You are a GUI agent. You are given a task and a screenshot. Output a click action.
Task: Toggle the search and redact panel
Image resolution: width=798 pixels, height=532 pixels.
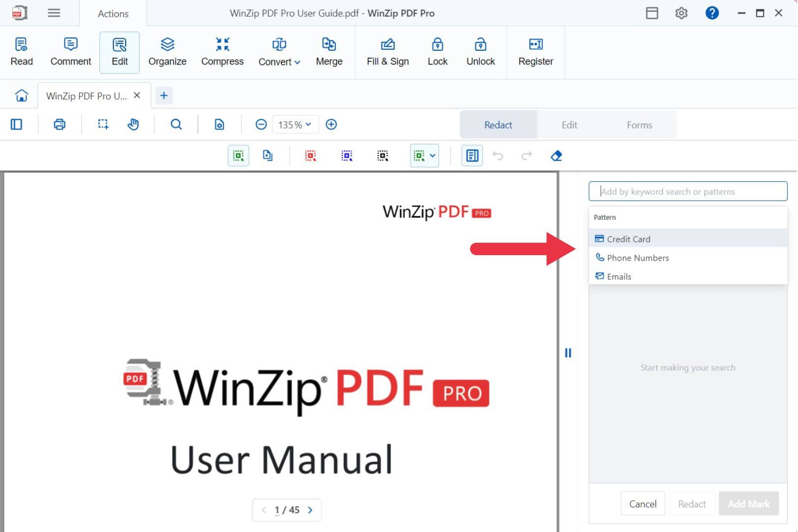(x=472, y=156)
